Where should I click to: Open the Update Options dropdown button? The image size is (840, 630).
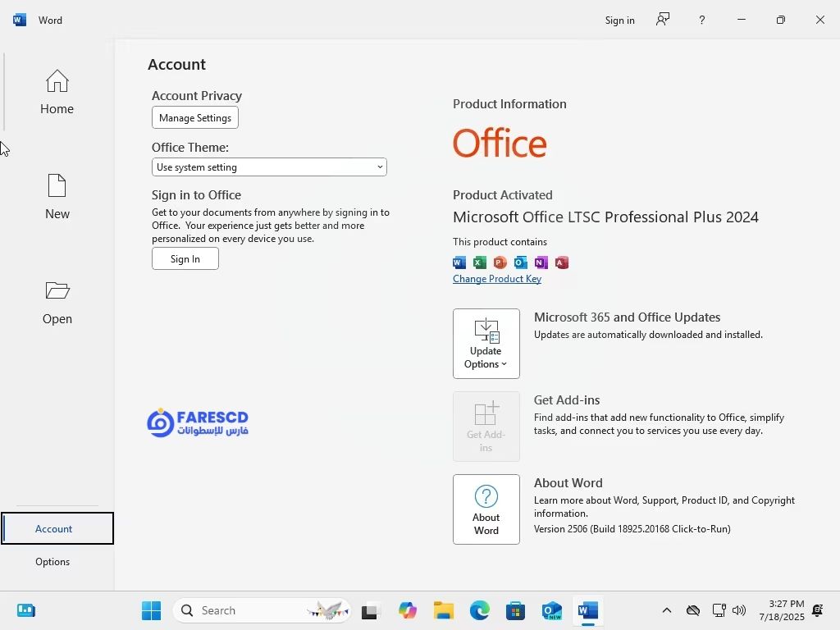click(x=486, y=344)
